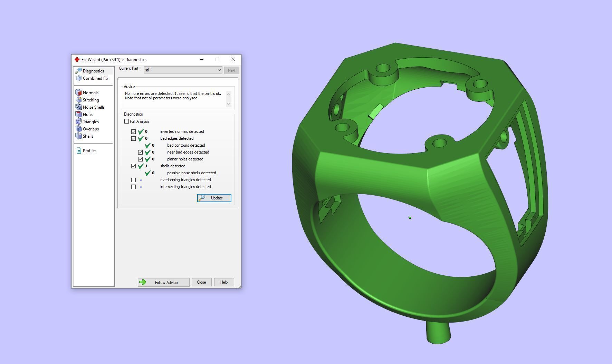Image resolution: width=612 pixels, height=364 pixels.
Task: Click the green check beside shells detected
Action: coord(141,166)
